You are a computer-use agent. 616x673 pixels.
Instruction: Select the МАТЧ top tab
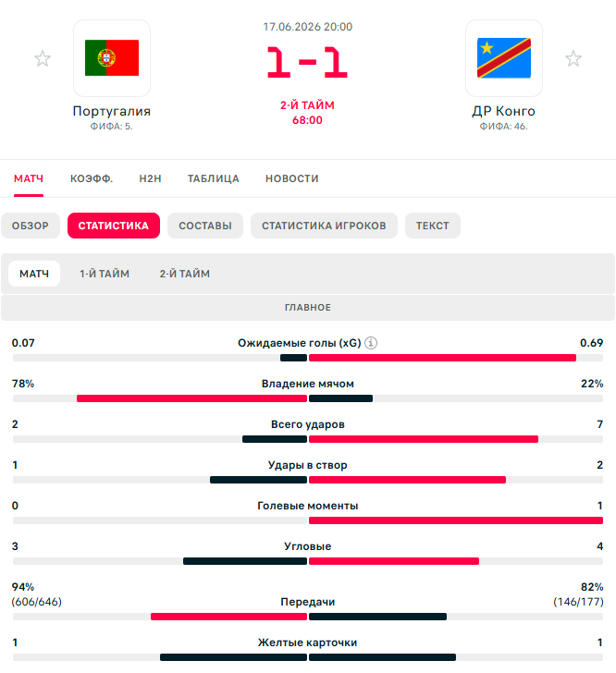(x=29, y=178)
